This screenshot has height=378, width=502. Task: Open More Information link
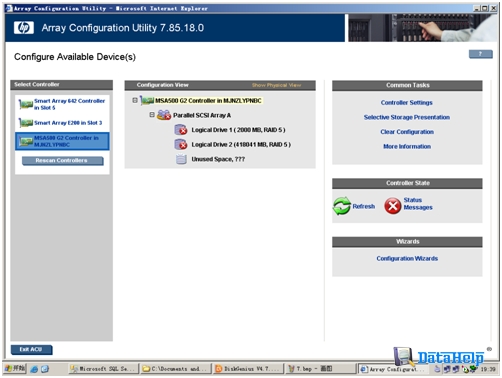point(407,147)
